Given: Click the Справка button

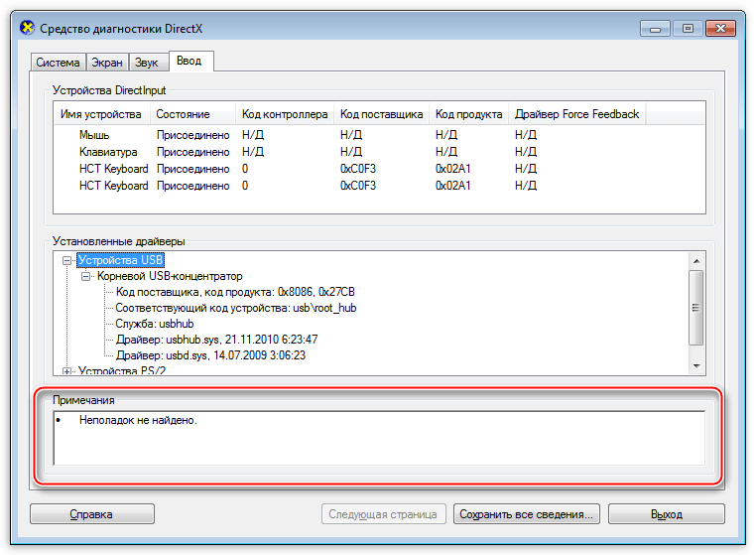Looking at the screenshot, I should point(92,514).
